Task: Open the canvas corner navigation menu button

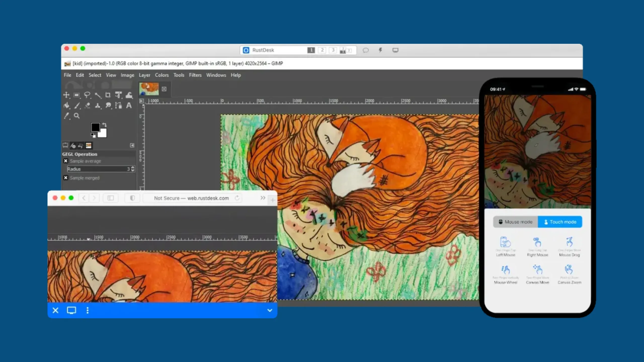Action: coord(141,101)
